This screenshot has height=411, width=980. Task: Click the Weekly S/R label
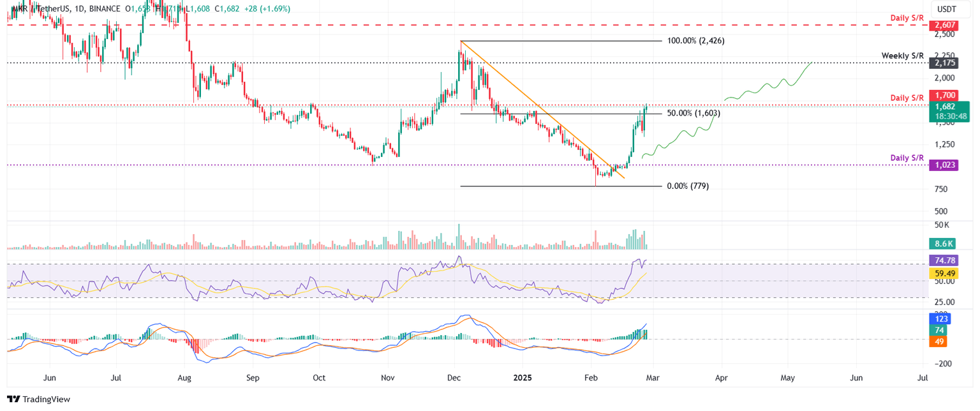(x=903, y=56)
